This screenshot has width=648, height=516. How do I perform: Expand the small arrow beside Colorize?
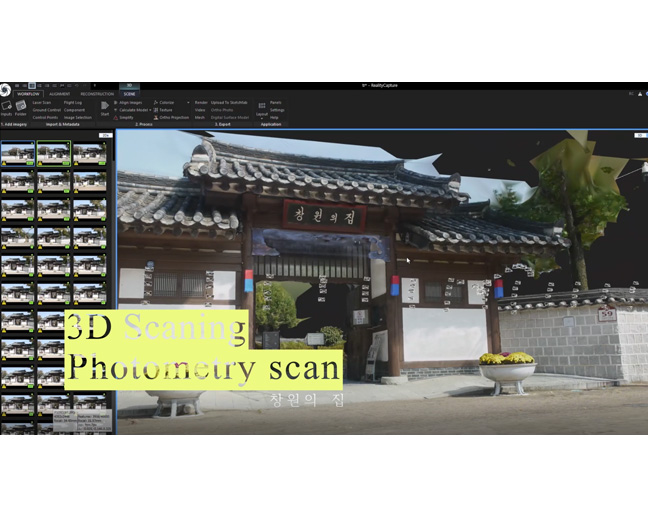(188, 102)
